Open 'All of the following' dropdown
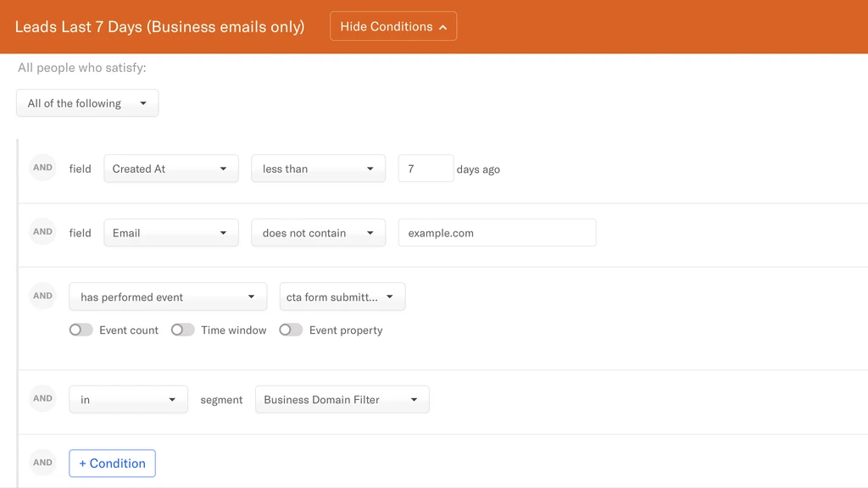Viewport: 868px width, 488px height. coord(87,103)
